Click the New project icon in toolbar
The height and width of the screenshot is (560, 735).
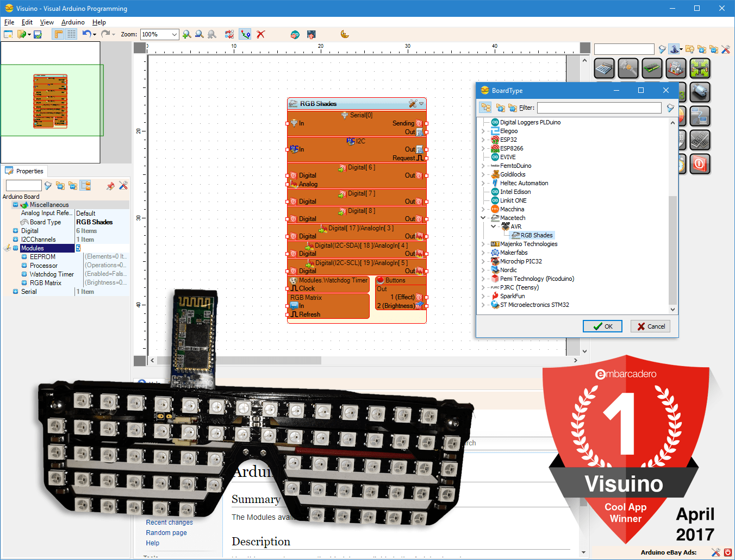[8, 34]
